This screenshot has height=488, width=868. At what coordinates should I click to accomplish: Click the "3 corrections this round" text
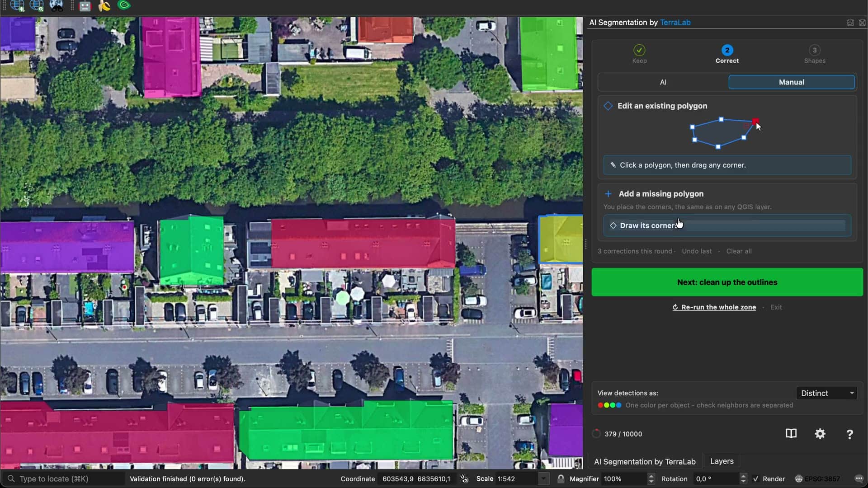(x=635, y=251)
